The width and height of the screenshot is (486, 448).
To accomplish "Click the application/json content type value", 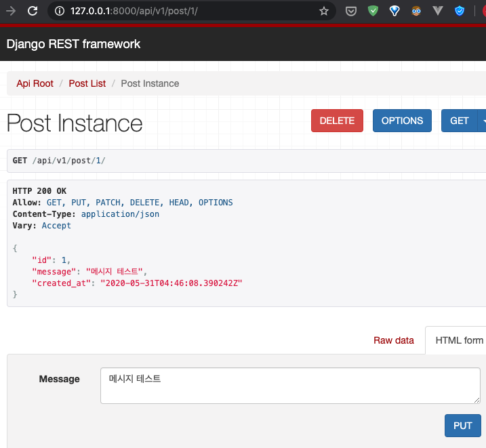I will 120,214.
